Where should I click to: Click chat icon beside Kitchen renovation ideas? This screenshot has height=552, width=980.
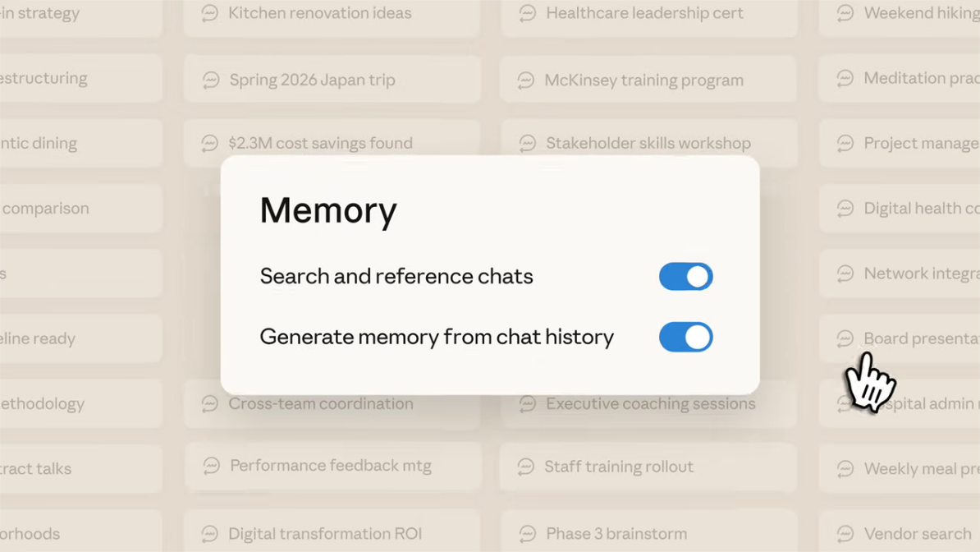(210, 13)
